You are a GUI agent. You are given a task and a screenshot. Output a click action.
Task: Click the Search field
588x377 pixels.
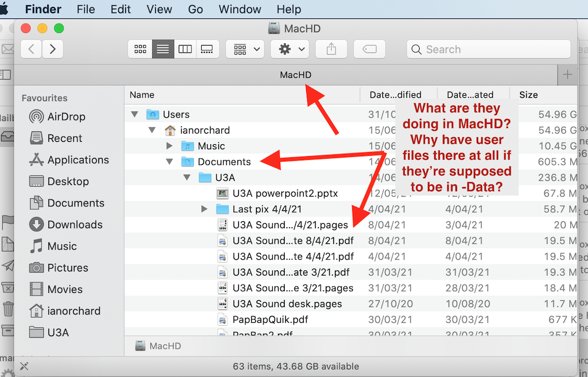coord(489,49)
